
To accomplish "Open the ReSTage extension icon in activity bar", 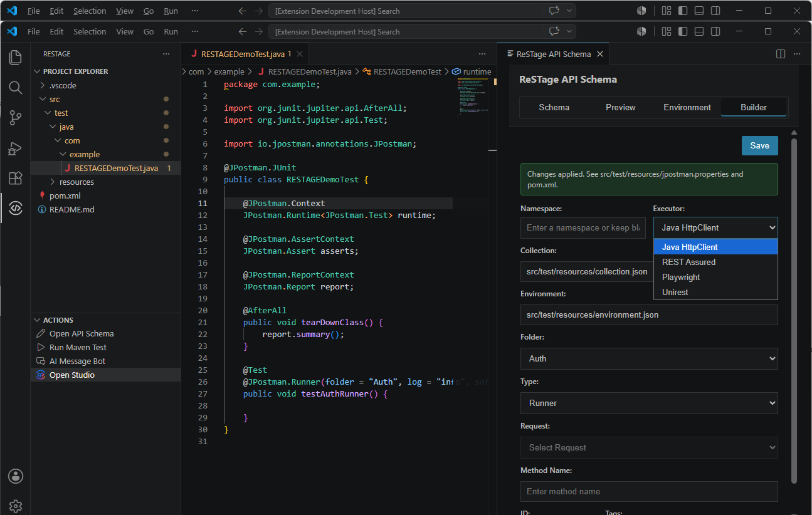I will click(x=16, y=209).
